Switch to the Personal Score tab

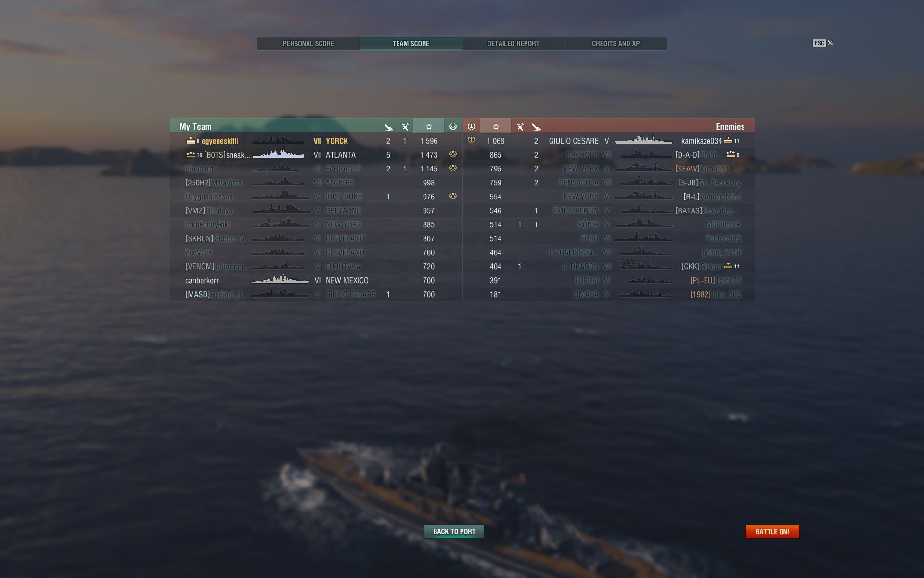pyautogui.click(x=308, y=43)
